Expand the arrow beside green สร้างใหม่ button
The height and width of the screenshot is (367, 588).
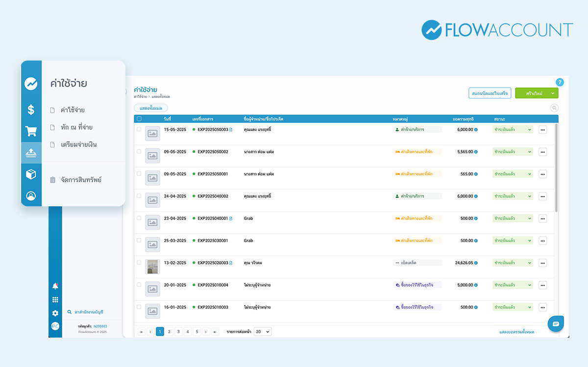(553, 93)
